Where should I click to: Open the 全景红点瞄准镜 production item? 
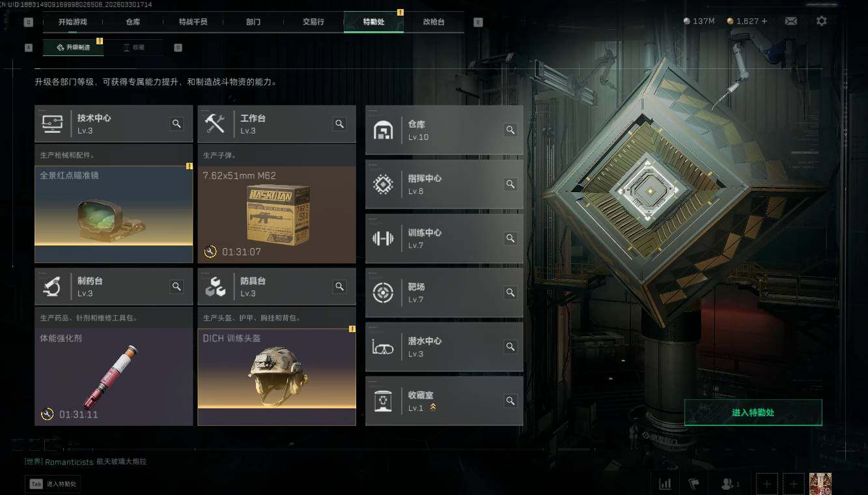[114, 214]
